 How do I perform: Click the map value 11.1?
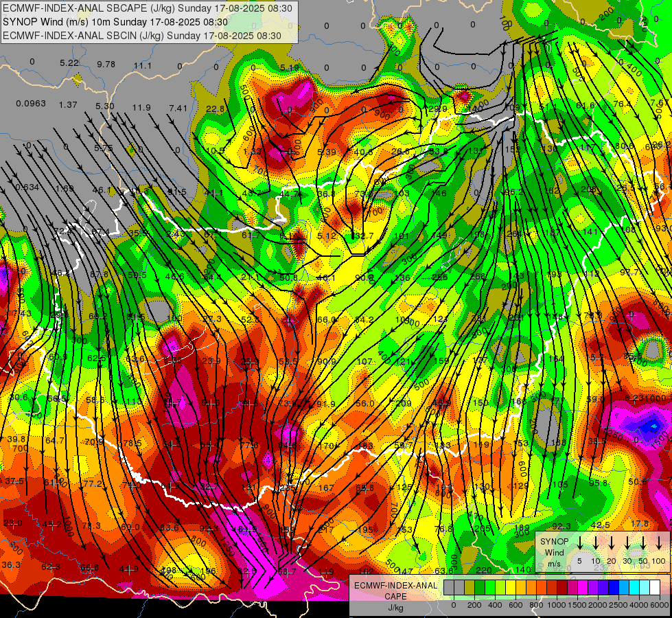143,66
